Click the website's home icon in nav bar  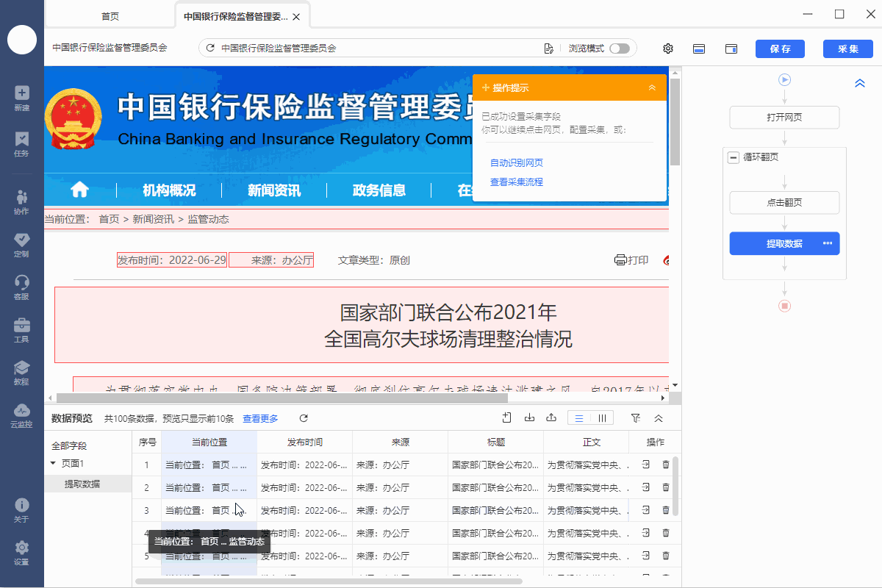coord(79,190)
